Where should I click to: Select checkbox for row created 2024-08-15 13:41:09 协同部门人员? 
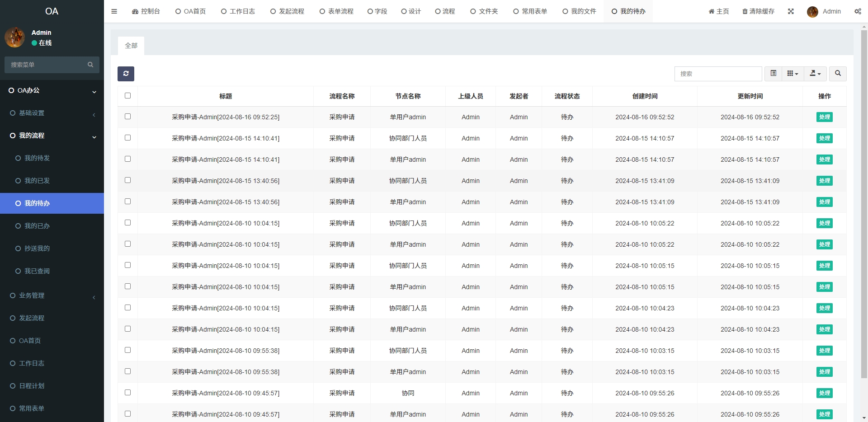click(127, 180)
